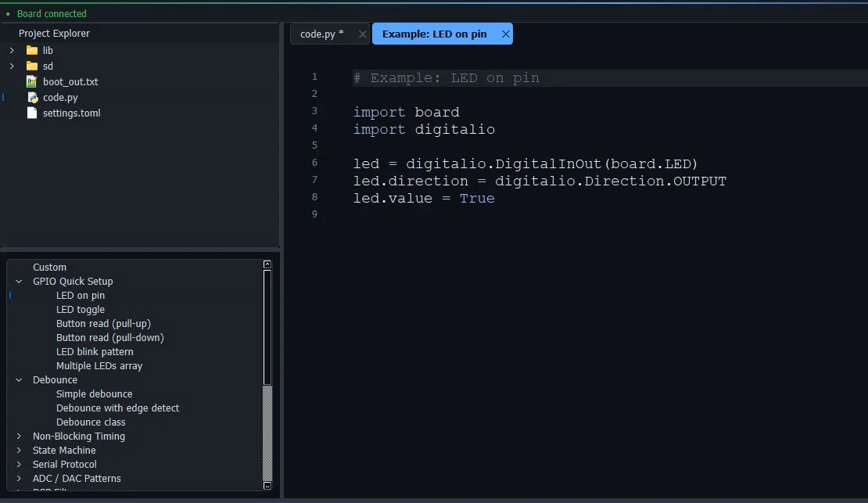This screenshot has height=503, width=868.
Task: Click the Project Explorer panel header
Action: (54, 33)
